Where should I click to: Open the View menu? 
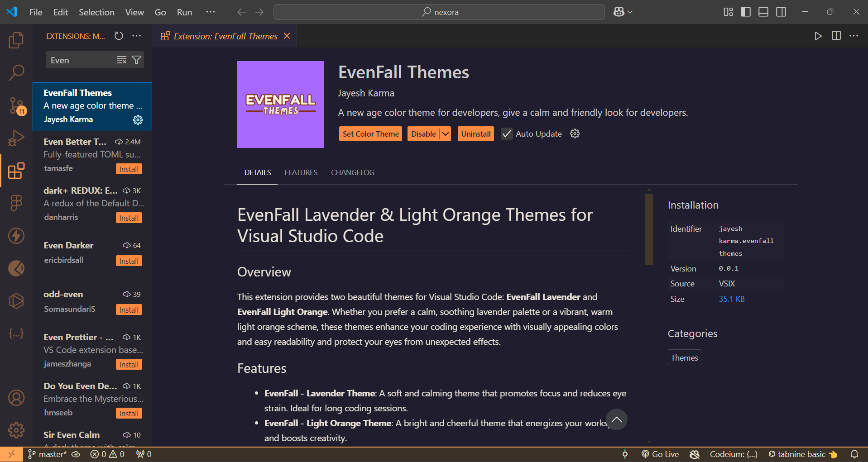134,12
